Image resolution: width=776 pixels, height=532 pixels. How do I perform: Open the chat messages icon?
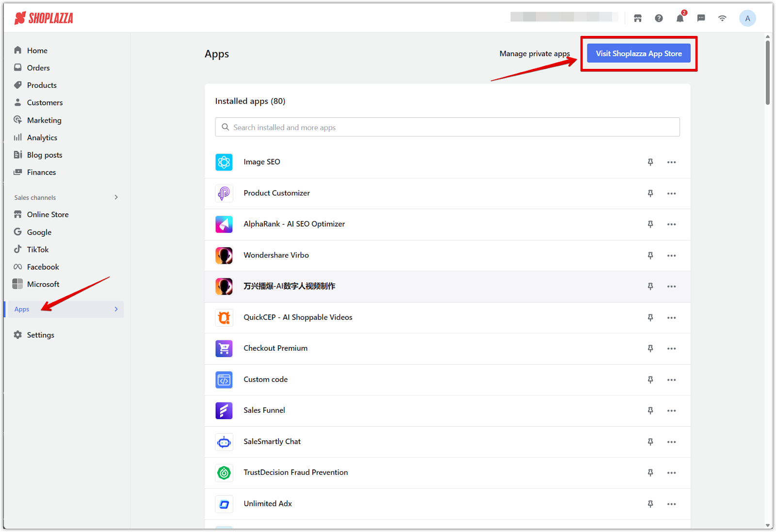pos(701,18)
